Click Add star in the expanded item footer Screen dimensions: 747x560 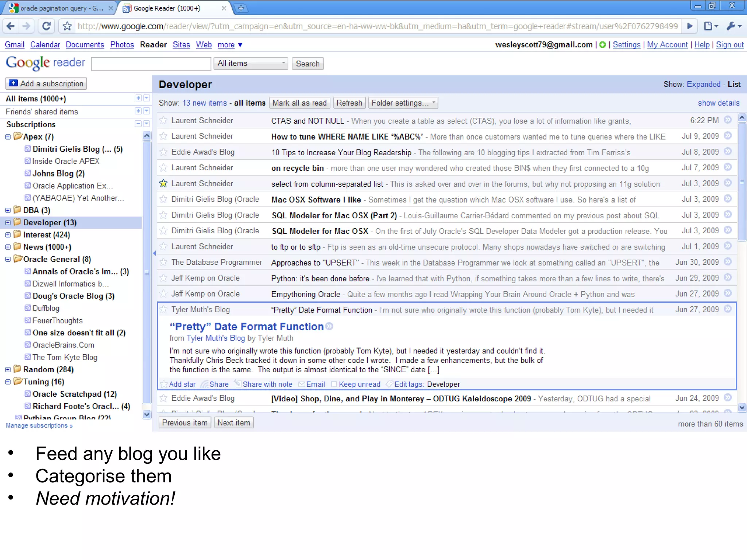178,384
